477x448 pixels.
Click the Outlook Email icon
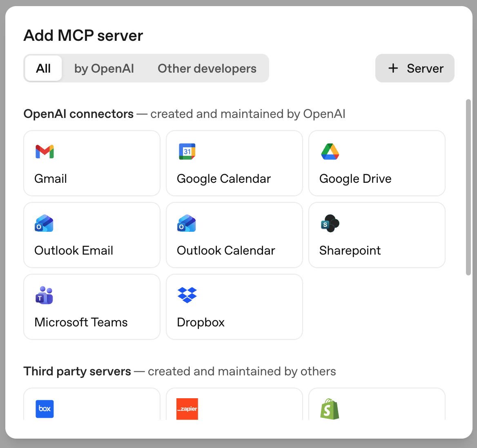(44, 223)
